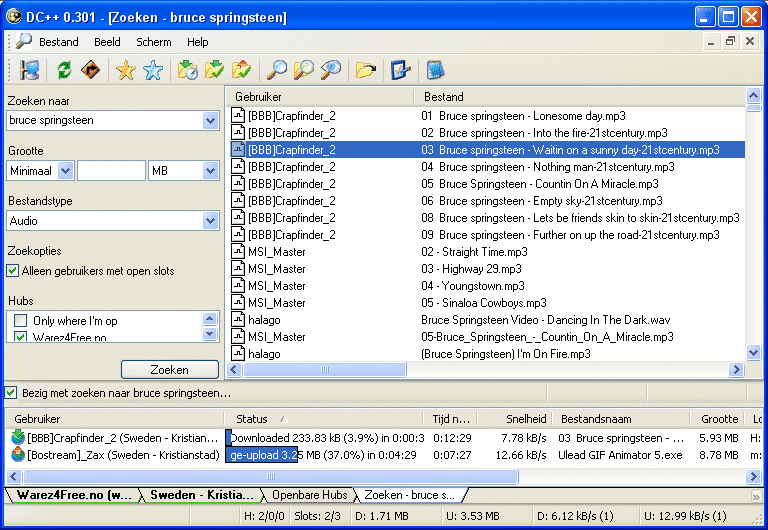Click the Zoeken search button
This screenshot has height=530, width=768.
(x=169, y=369)
